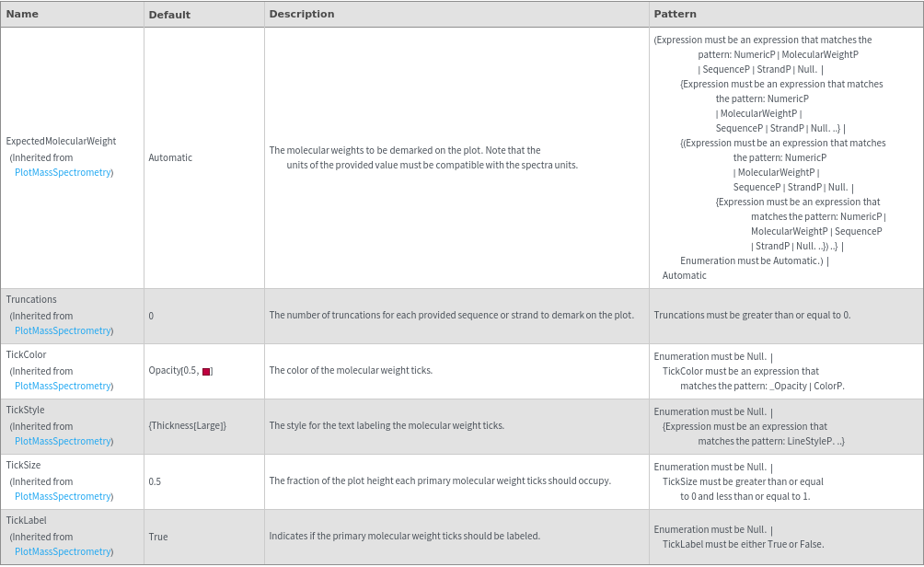Click the Truncations option name
Screen dimensions: 924x567
pyautogui.click(x=31, y=299)
